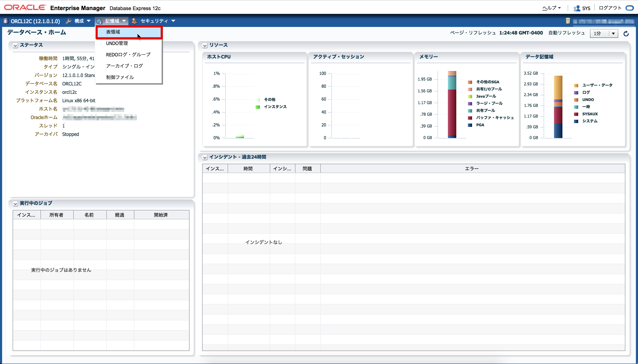Click the インスタンス green legend swatch
This screenshot has width=638, height=364.
pos(258,107)
